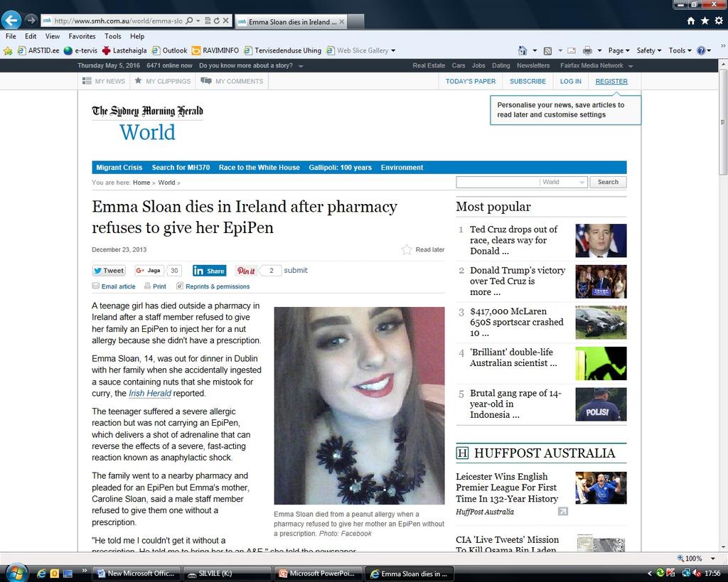Viewport: 728px width, 582px height.
Task: Open the zoom level 100% dropdown
Action: click(x=712, y=559)
